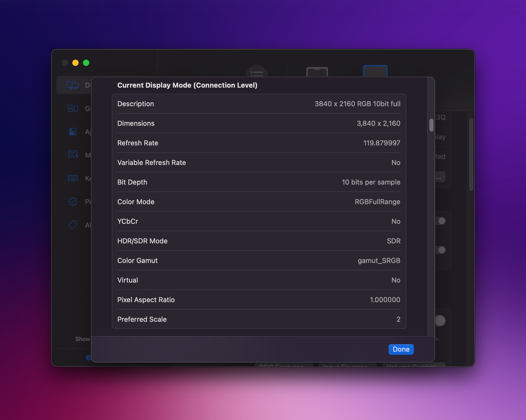The image size is (526, 420).
Task: Toggle the topmost switch peeking right of dialog
Action: pos(441,221)
